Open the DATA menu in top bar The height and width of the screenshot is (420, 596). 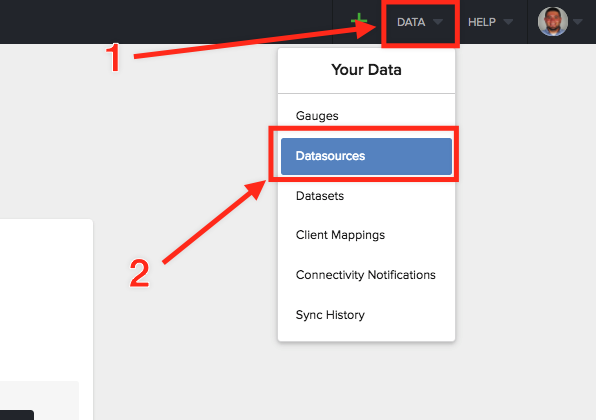click(420, 22)
